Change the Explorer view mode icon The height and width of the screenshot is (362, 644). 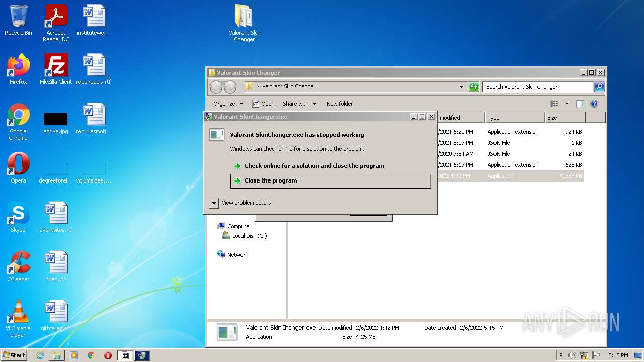tap(554, 104)
